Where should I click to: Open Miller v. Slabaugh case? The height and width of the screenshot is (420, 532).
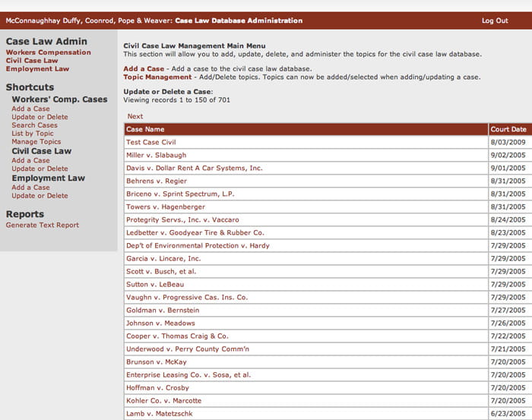point(156,155)
